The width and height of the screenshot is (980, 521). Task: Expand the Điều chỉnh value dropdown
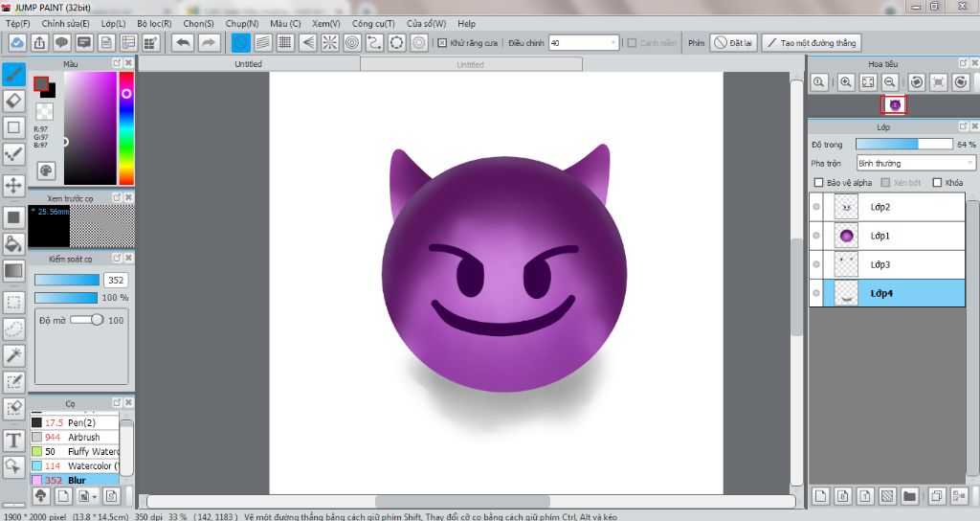[612, 43]
